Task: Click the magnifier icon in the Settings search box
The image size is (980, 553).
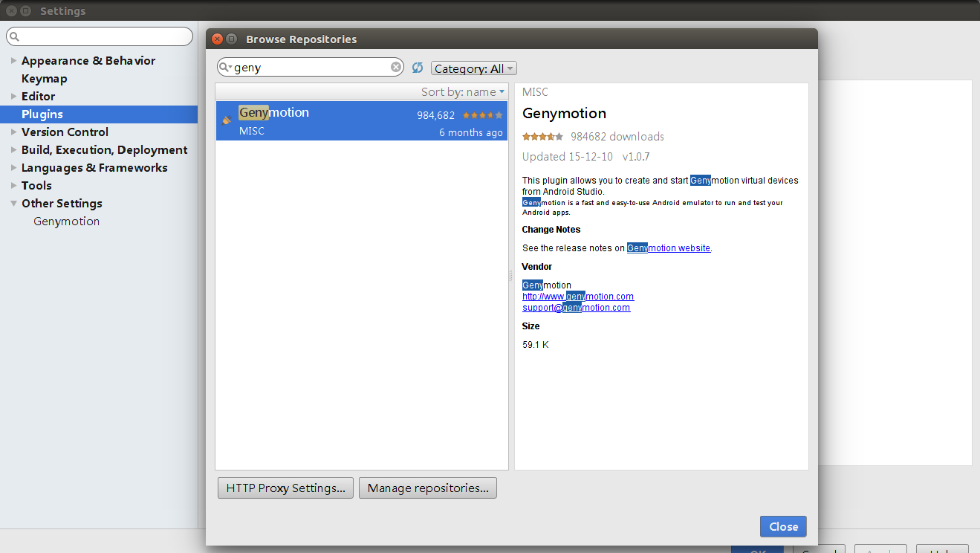Action: click(x=14, y=36)
